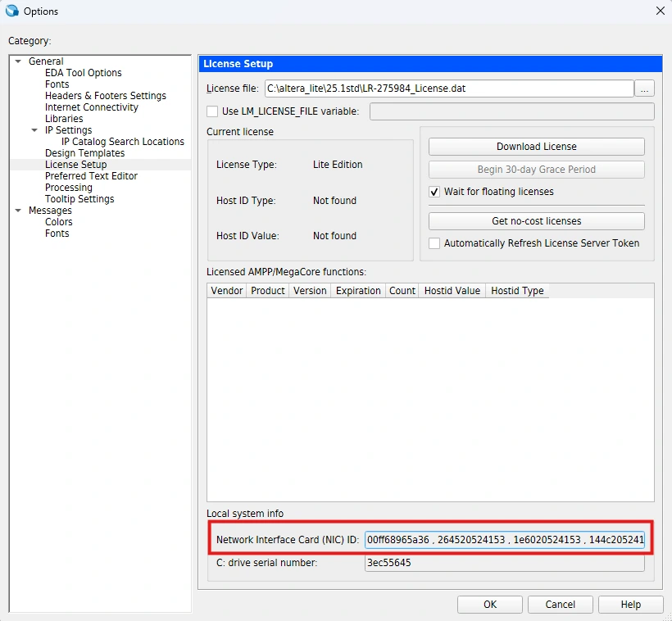
Task: Toggle Automatically Refresh License Server Token
Action: 434,243
